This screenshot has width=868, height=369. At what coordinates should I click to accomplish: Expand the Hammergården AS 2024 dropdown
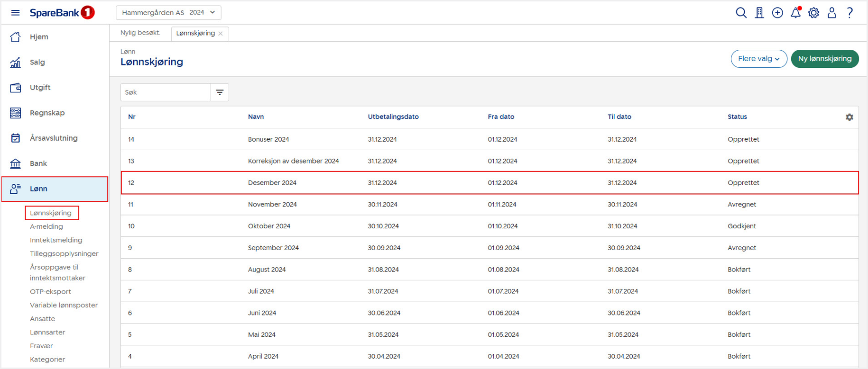[x=168, y=13]
